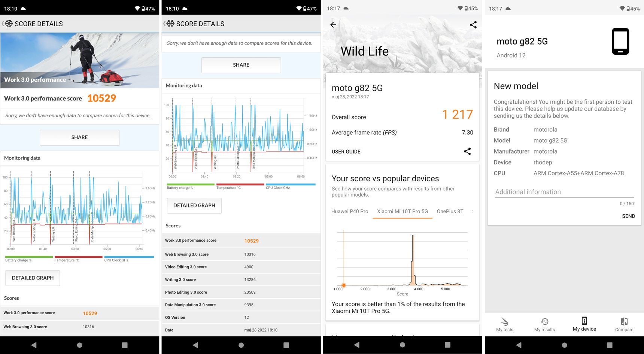Focus the Additional information text field
Viewport: 644px width, 354px height.
(564, 192)
